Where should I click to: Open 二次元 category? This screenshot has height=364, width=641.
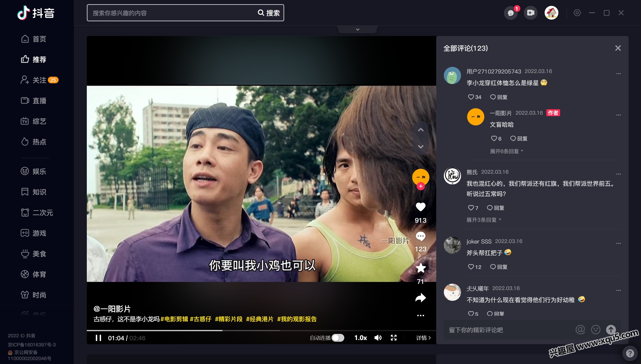point(37,213)
